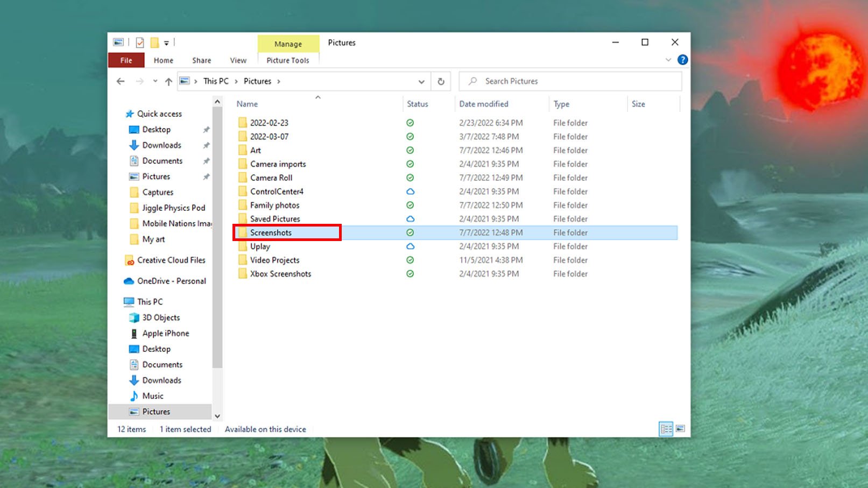Image resolution: width=868 pixels, height=488 pixels.
Task: Expand the ribbon with chevron
Action: pos(668,60)
